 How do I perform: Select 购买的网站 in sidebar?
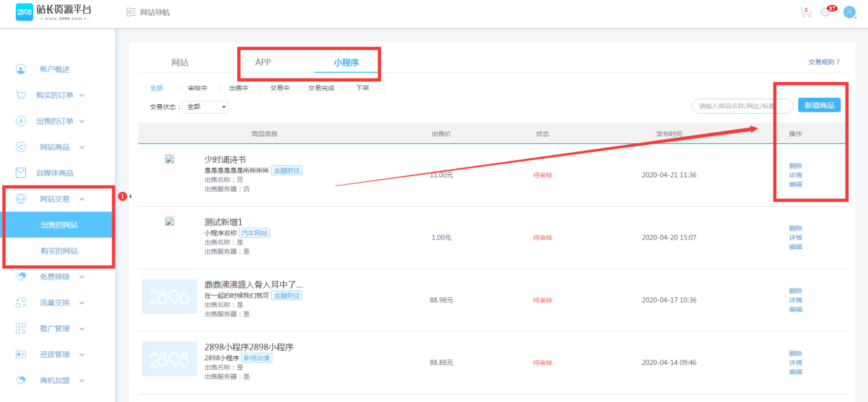pyautogui.click(x=59, y=251)
